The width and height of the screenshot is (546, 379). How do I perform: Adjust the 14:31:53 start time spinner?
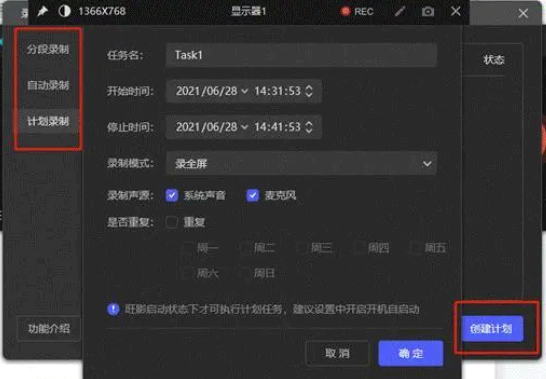point(309,91)
